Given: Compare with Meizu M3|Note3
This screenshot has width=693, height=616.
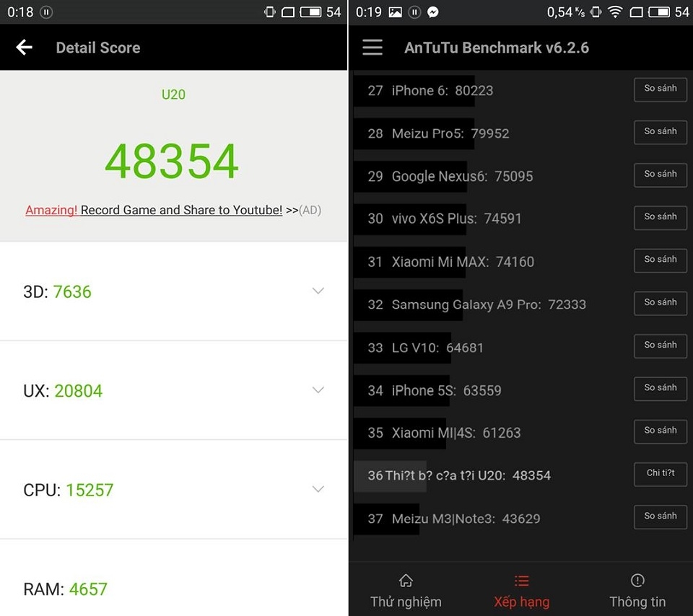Looking at the screenshot, I should [661, 517].
